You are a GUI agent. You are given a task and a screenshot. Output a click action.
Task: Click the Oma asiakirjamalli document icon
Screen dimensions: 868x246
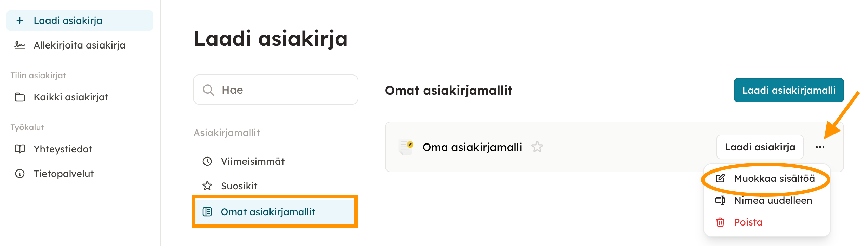coord(406,147)
